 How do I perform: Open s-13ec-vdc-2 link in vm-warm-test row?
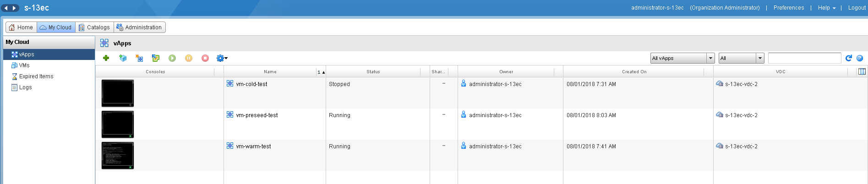[x=741, y=146]
